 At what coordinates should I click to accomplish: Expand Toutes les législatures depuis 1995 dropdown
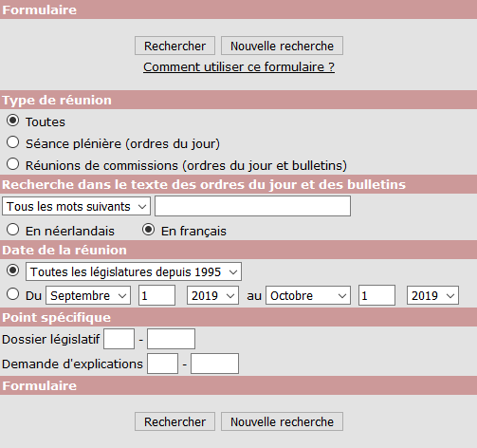coord(134,271)
